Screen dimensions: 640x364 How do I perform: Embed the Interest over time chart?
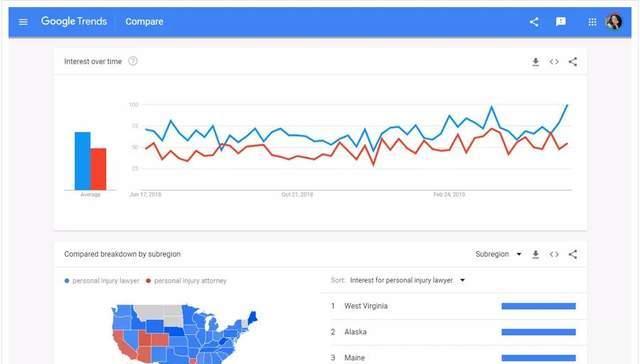(x=554, y=62)
